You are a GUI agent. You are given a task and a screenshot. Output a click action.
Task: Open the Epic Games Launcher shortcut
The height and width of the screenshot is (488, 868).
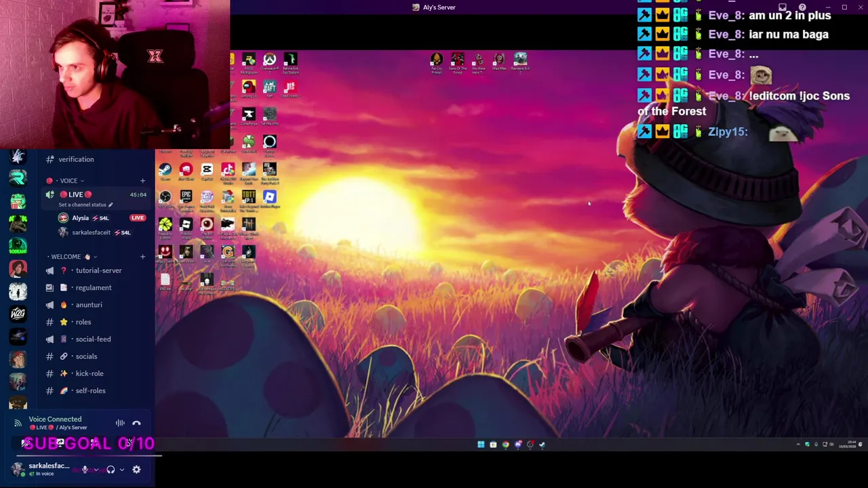[186, 197]
